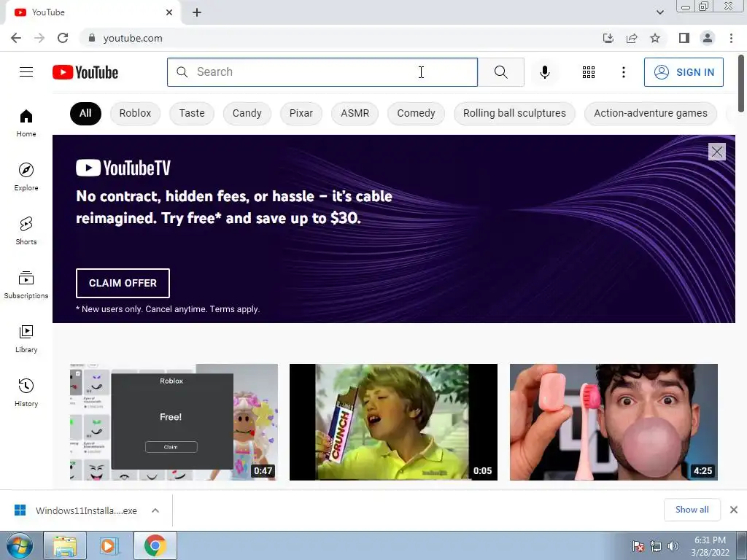Open the Chrome profile avatar
747x560 pixels.
708,38
